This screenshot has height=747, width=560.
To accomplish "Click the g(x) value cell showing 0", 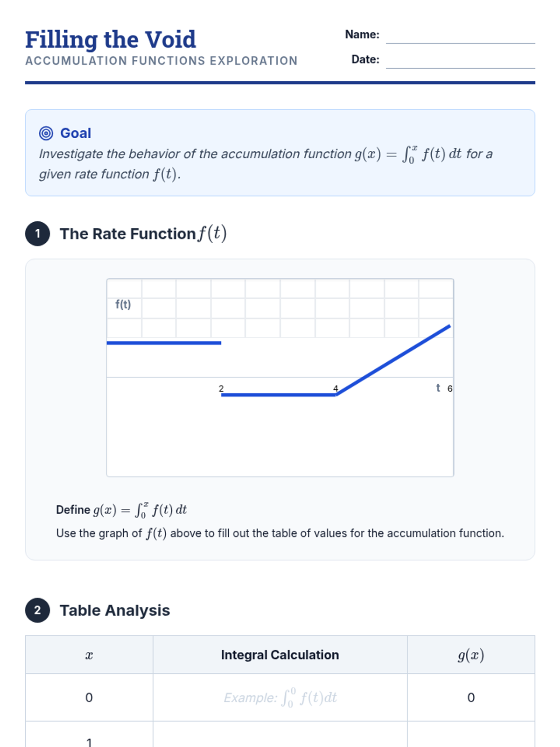I will [471, 698].
